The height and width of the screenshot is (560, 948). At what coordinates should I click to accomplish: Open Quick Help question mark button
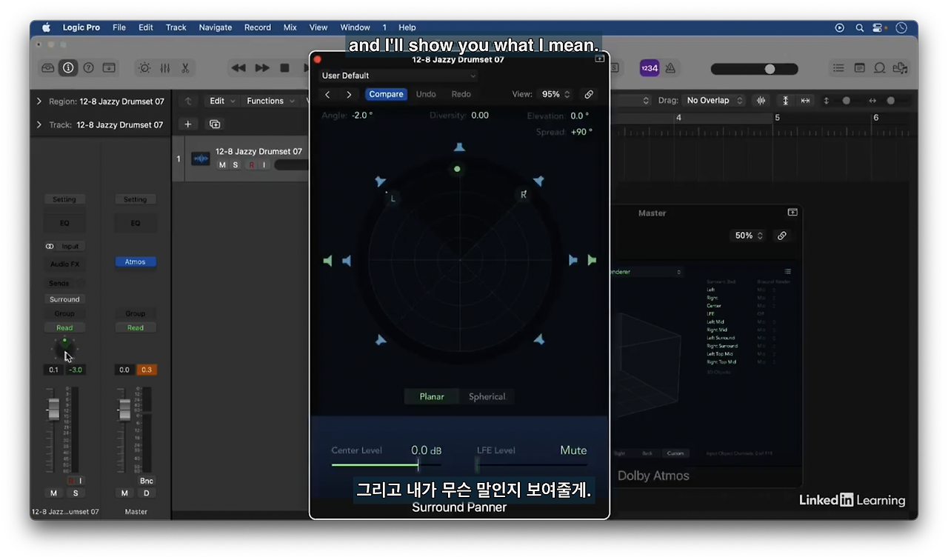88,68
